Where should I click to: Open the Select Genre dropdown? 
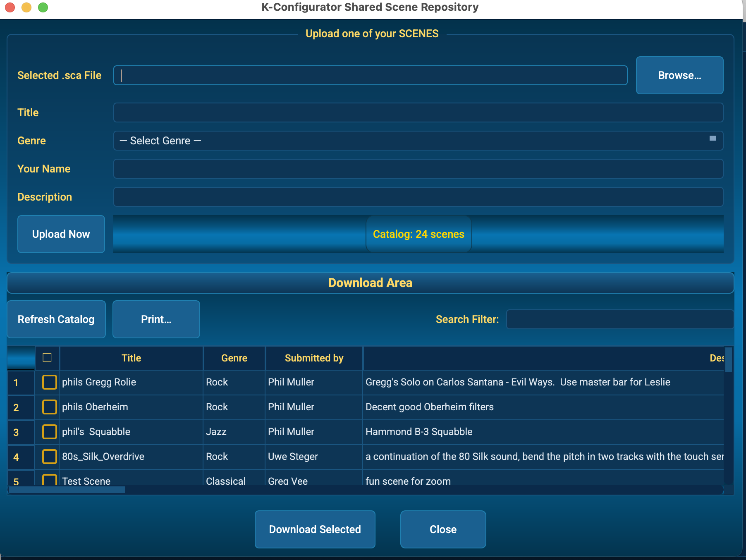[x=418, y=141]
